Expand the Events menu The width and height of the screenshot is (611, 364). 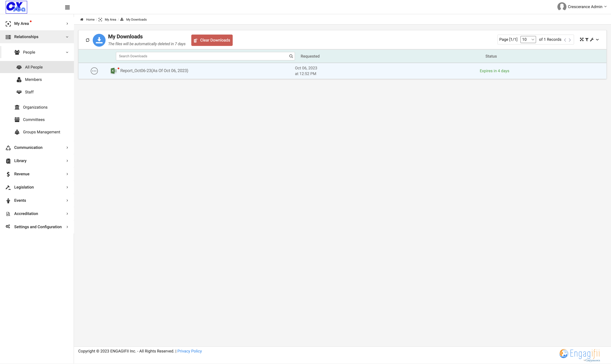(x=37, y=200)
